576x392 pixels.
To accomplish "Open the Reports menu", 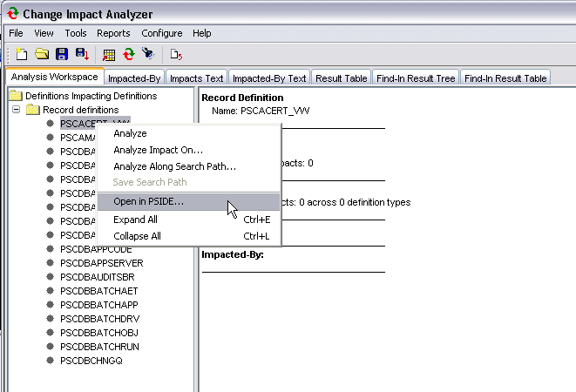I will [113, 33].
